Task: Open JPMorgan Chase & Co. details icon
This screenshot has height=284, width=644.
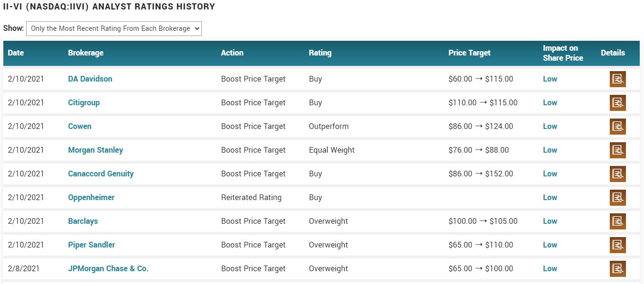Action: 617,269
